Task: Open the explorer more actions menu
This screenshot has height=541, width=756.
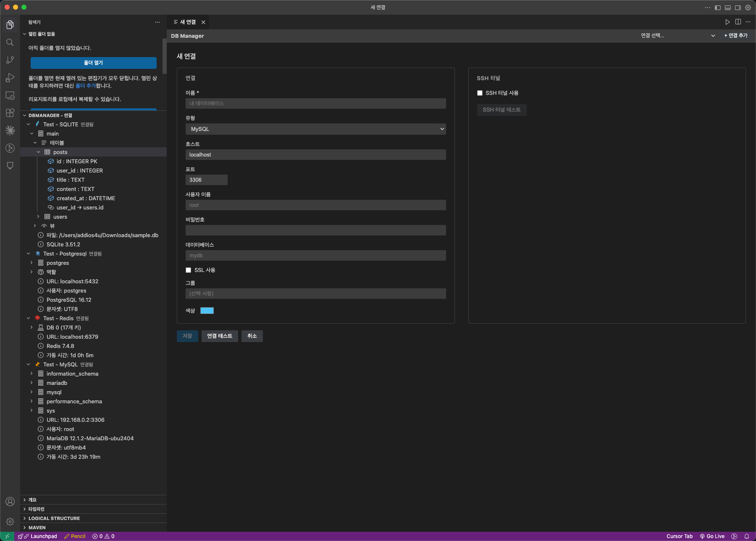Action: coord(157,22)
